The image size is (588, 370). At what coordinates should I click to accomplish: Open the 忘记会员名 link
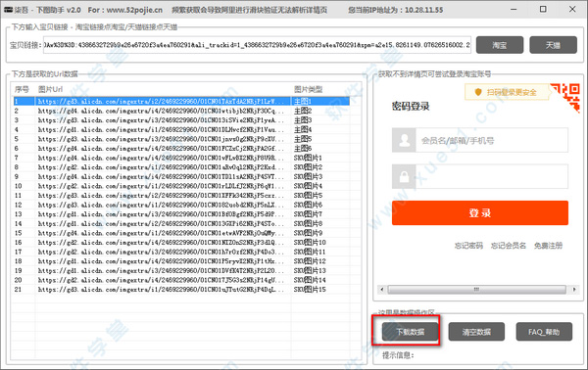[x=509, y=246]
